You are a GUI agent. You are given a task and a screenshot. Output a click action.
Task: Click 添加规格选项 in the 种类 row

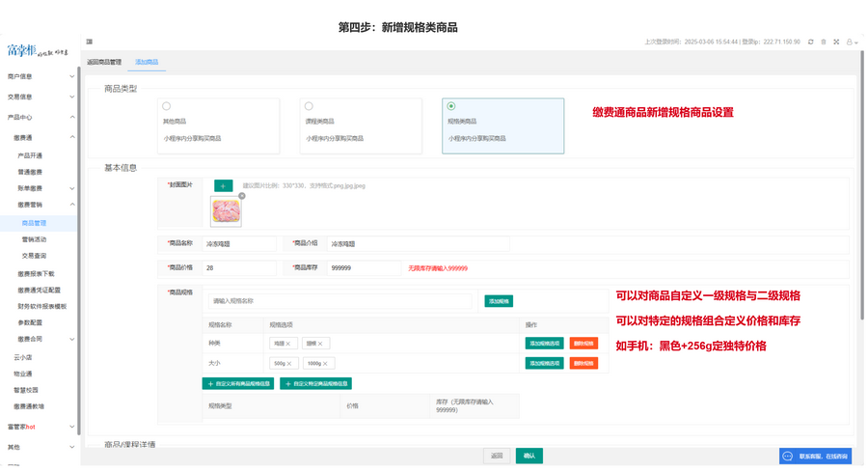click(x=544, y=344)
